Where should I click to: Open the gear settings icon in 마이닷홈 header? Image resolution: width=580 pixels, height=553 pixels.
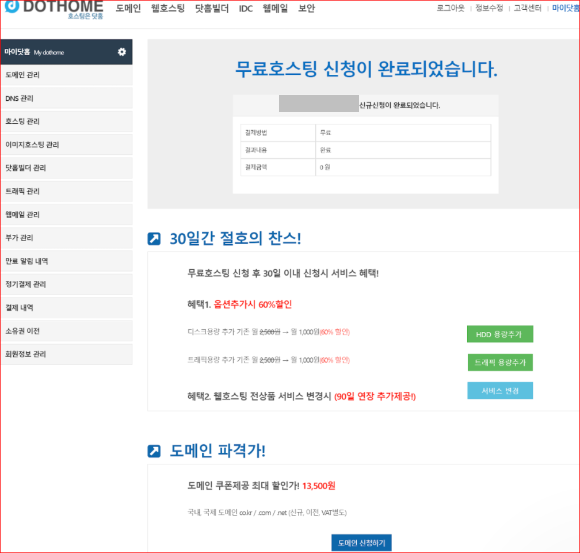click(122, 52)
